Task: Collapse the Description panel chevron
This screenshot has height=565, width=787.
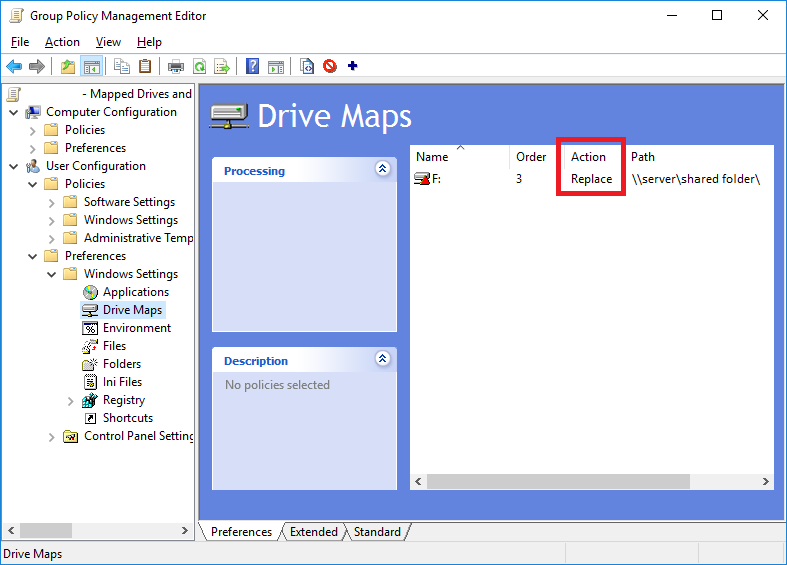Action: tap(382, 359)
